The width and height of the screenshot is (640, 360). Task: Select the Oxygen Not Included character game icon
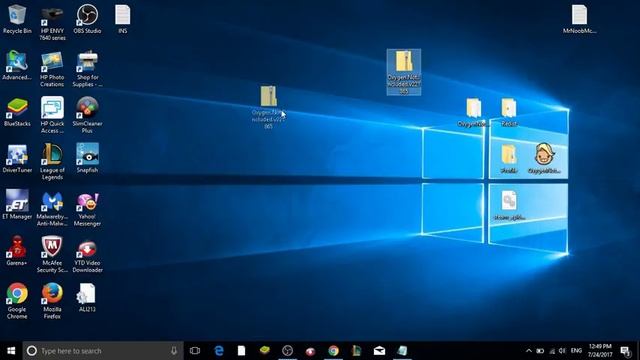coord(544,159)
